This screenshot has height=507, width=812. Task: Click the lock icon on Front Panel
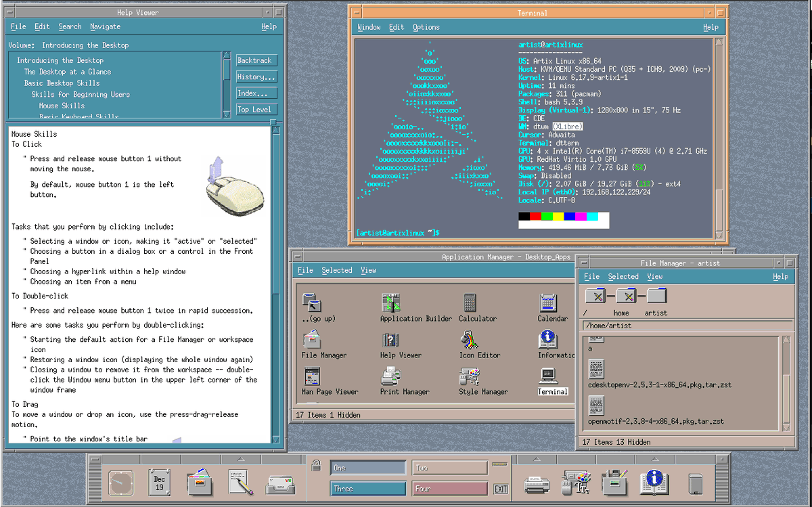pos(315,466)
